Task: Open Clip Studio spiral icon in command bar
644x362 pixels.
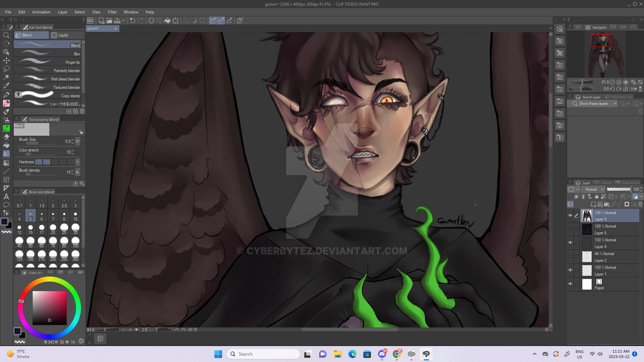Action: (x=90, y=21)
